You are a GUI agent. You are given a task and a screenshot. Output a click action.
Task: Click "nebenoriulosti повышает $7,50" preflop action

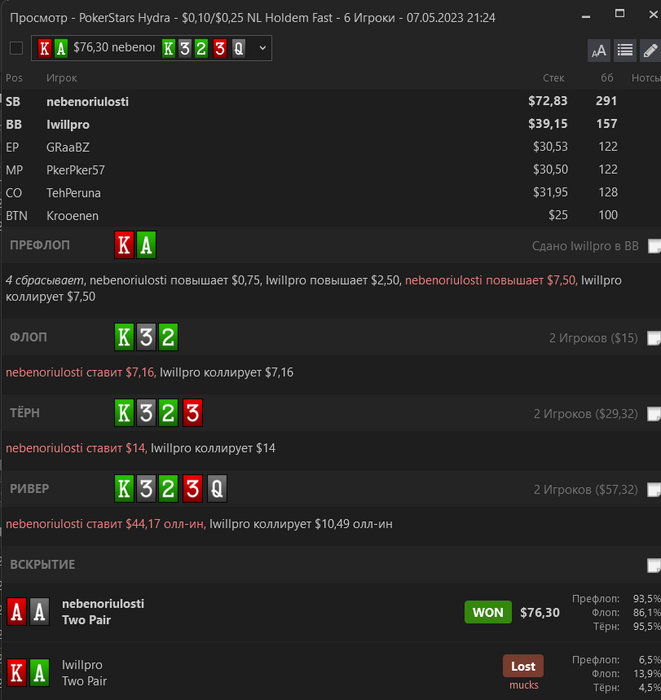(491, 280)
